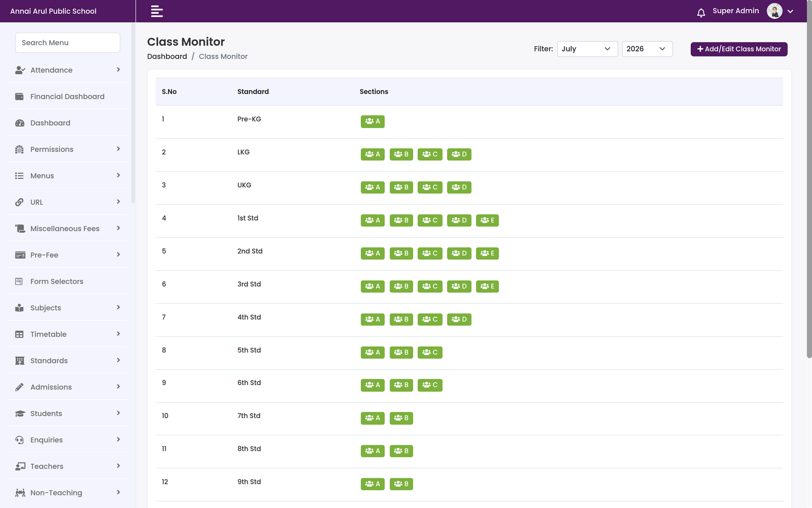This screenshot has height=508, width=812.
Task: Click the Dashboard gauge icon
Action: point(20,123)
